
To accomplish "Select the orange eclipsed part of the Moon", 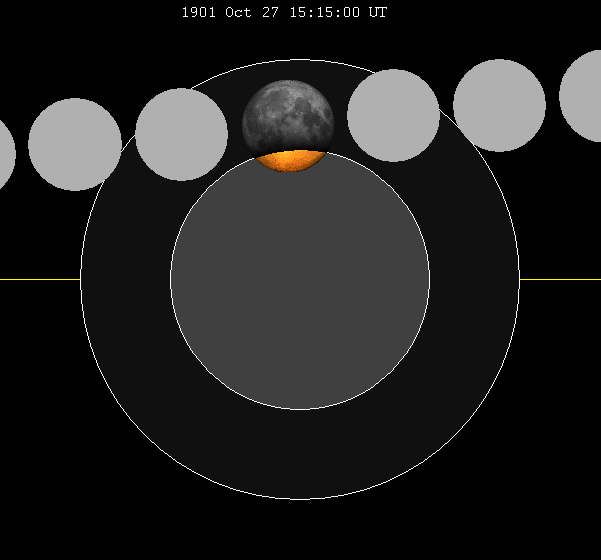I will [289, 161].
